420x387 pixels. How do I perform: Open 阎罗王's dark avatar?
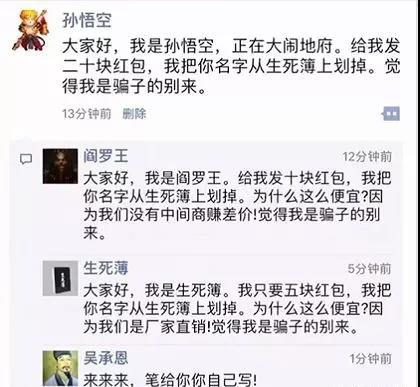[60, 166]
